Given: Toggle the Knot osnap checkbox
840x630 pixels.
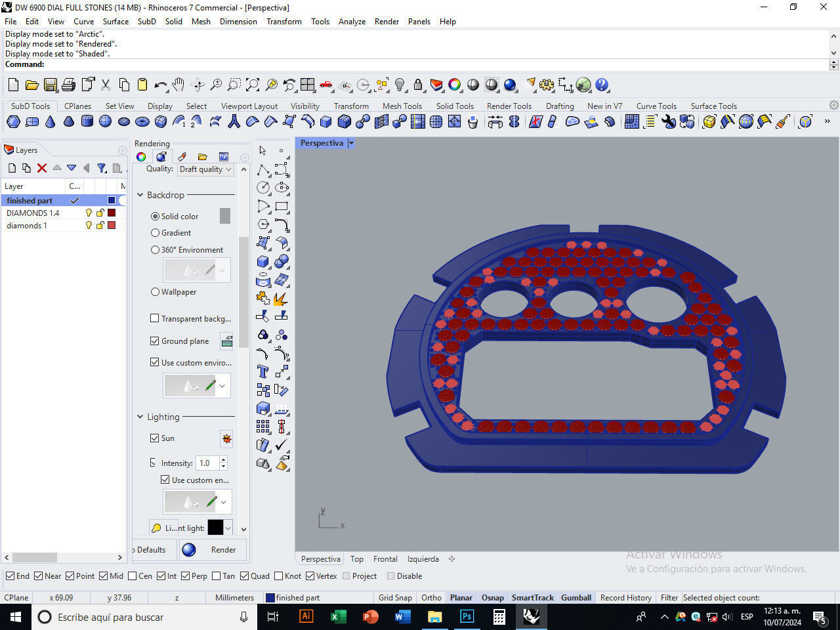Looking at the screenshot, I should (279, 576).
